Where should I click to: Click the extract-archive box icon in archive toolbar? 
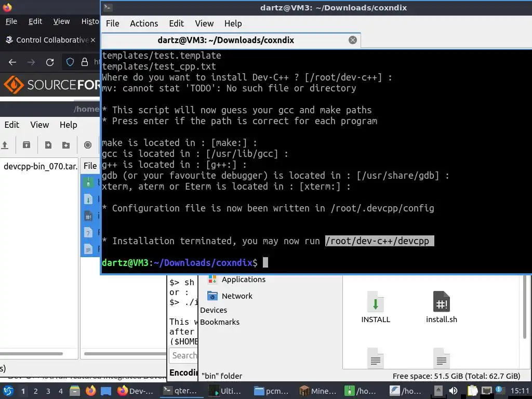click(x=26, y=145)
